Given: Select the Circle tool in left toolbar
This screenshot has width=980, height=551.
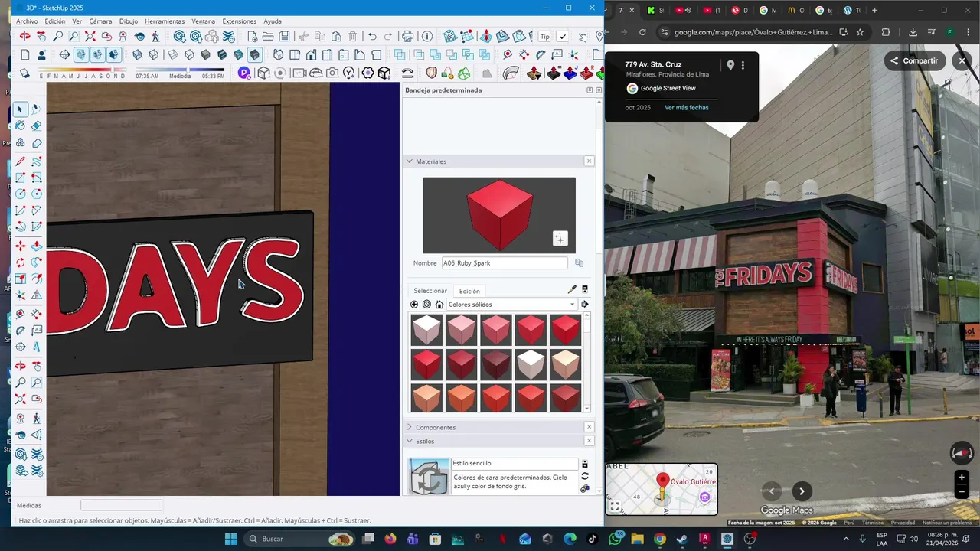Looking at the screenshot, I should [21, 194].
